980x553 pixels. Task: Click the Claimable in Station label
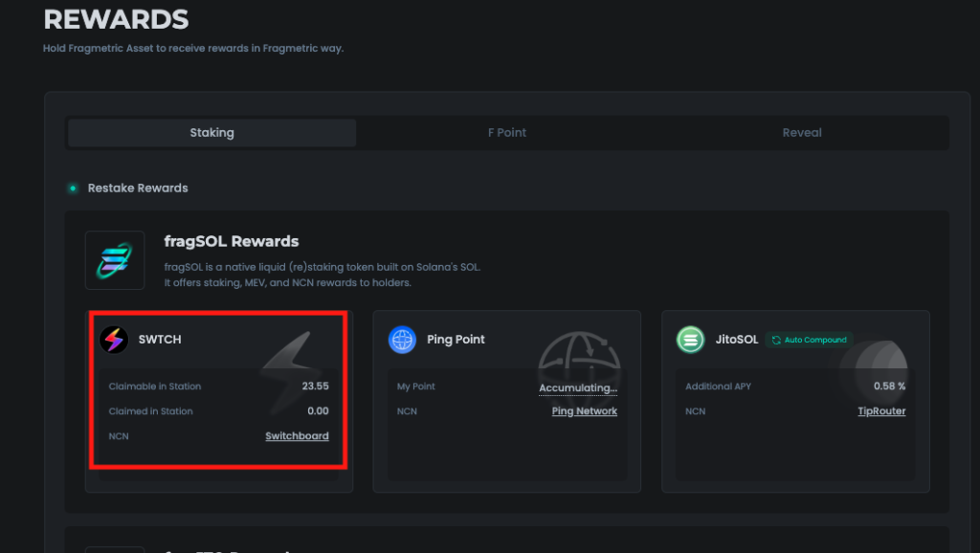(x=155, y=387)
